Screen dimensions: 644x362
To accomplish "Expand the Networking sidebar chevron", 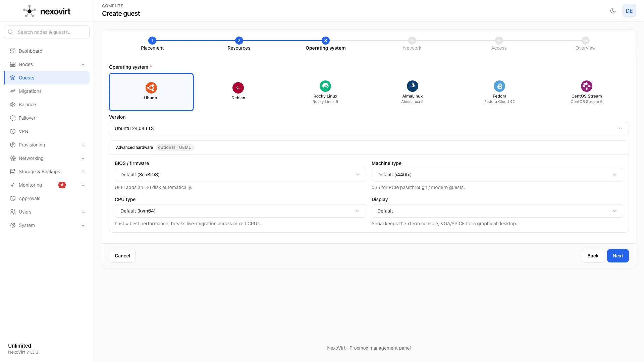I will (x=83, y=158).
